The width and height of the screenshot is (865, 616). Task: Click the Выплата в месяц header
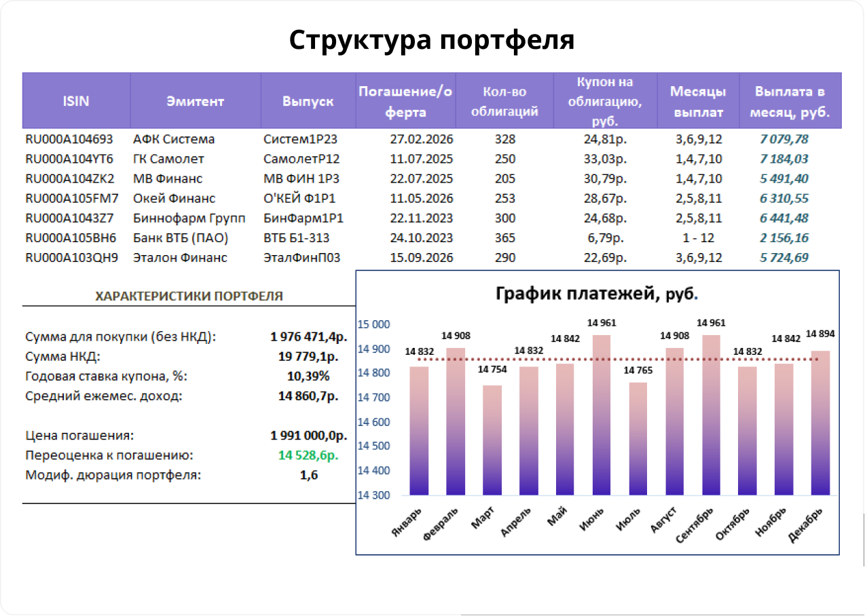coord(790,101)
